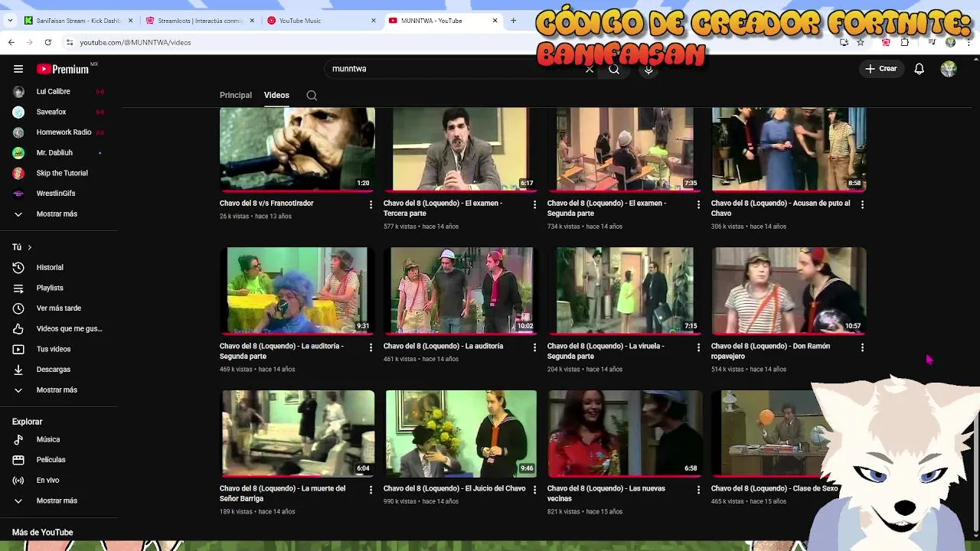Image resolution: width=980 pixels, height=551 pixels.
Task: Expand Mostrar más under Descargas
Action: (x=58, y=390)
